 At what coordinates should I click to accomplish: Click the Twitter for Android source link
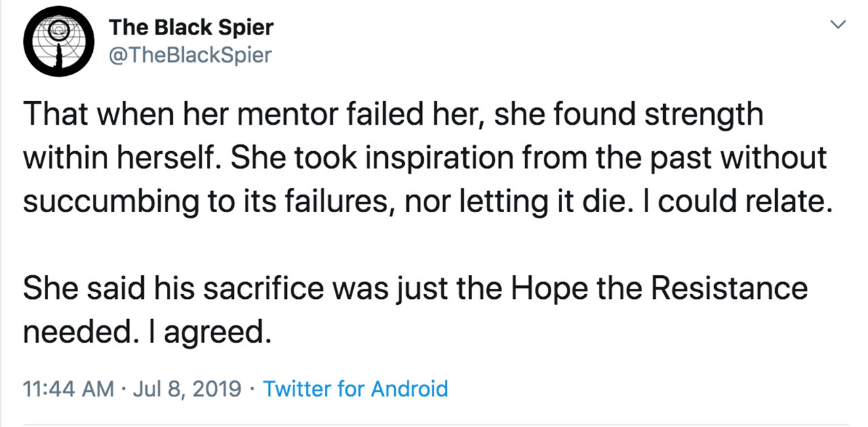click(355, 389)
